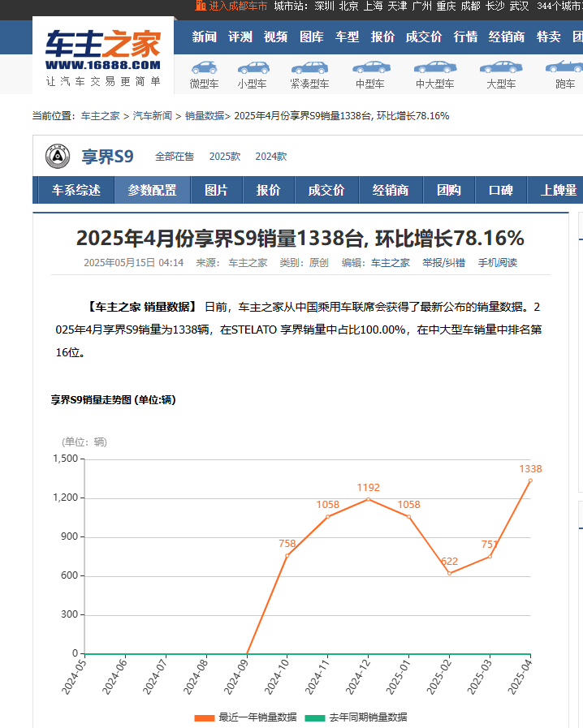This screenshot has height=728, width=583.
Task: Open the 车型 navigation menu
Action: (347, 37)
